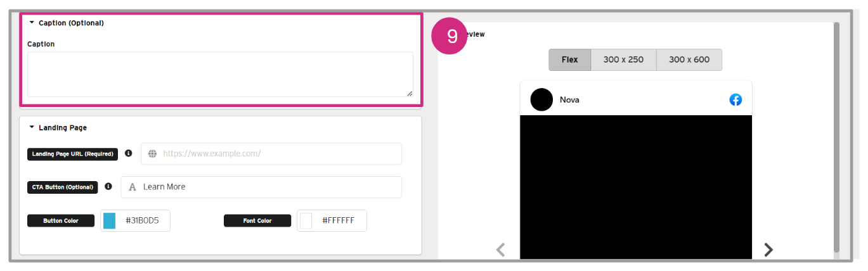Go to the previous preview with the left arrow
868x271 pixels.
tap(500, 250)
